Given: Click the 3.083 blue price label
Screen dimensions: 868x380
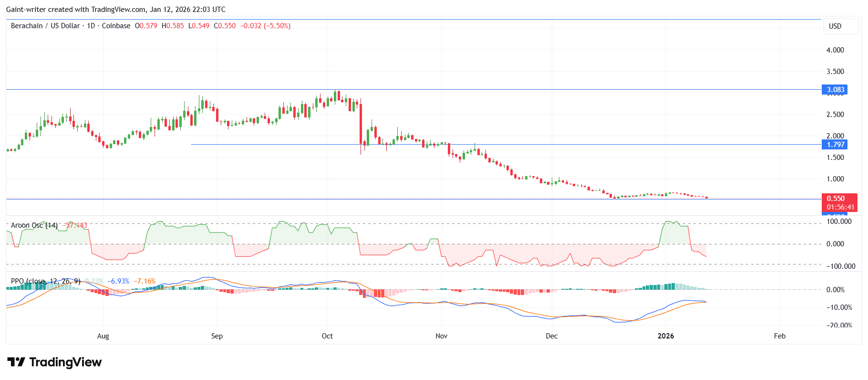Looking at the screenshot, I should pos(835,90).
